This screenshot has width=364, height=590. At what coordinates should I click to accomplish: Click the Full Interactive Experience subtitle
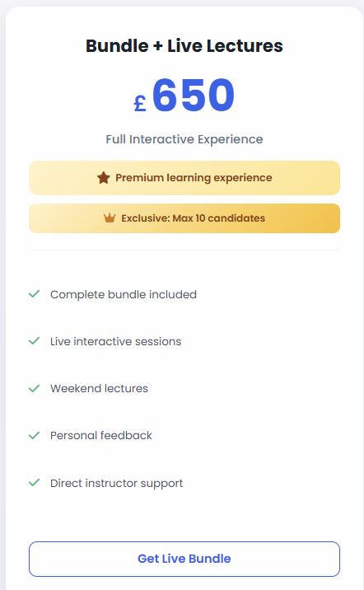click(184, 139)
